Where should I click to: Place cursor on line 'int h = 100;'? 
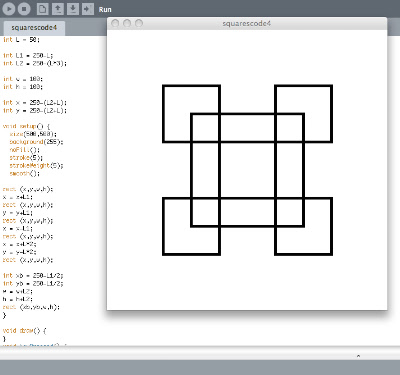click(x=23, y=87)
